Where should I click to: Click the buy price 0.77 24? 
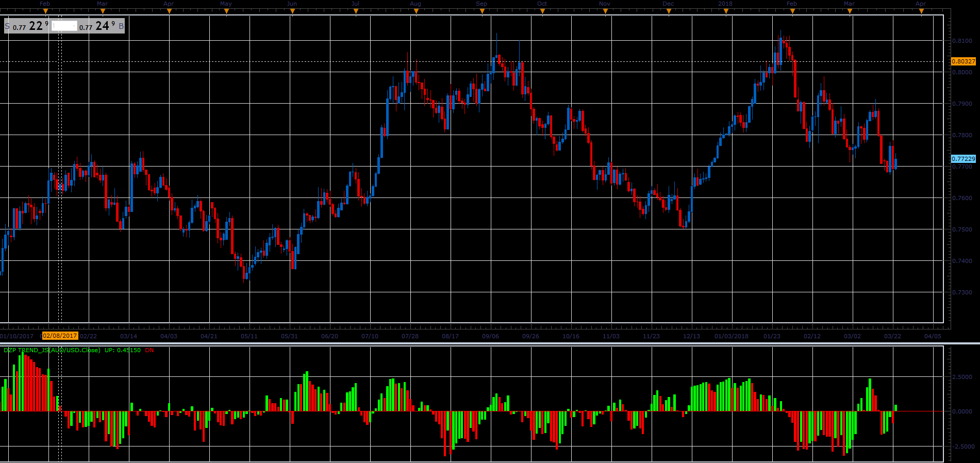point(97,26)
